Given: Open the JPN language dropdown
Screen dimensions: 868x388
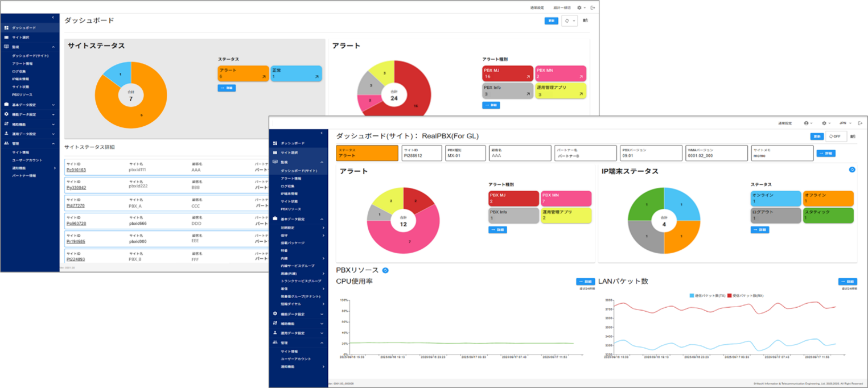Looking at the screenshot, I should click(843, 123).
